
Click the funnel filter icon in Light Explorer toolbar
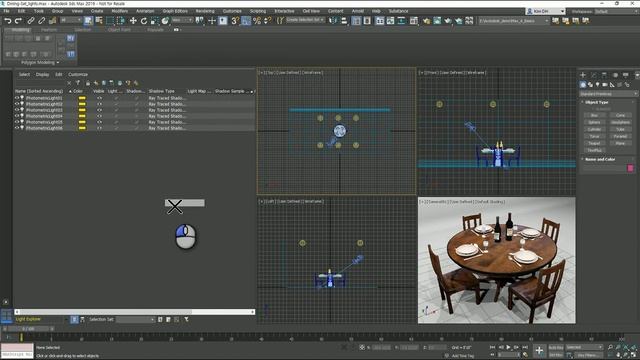click(78, 83)
